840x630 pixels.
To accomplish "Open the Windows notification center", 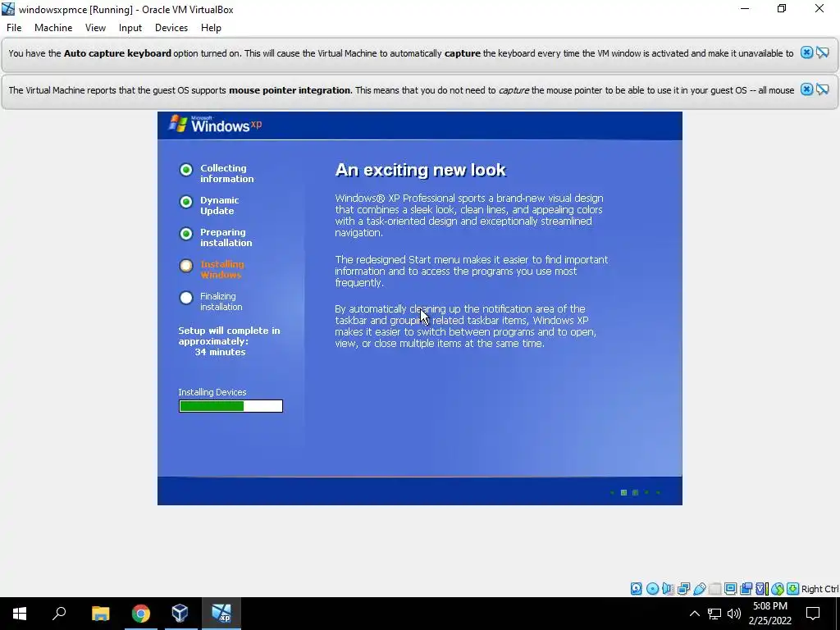I will pos(813,614).
